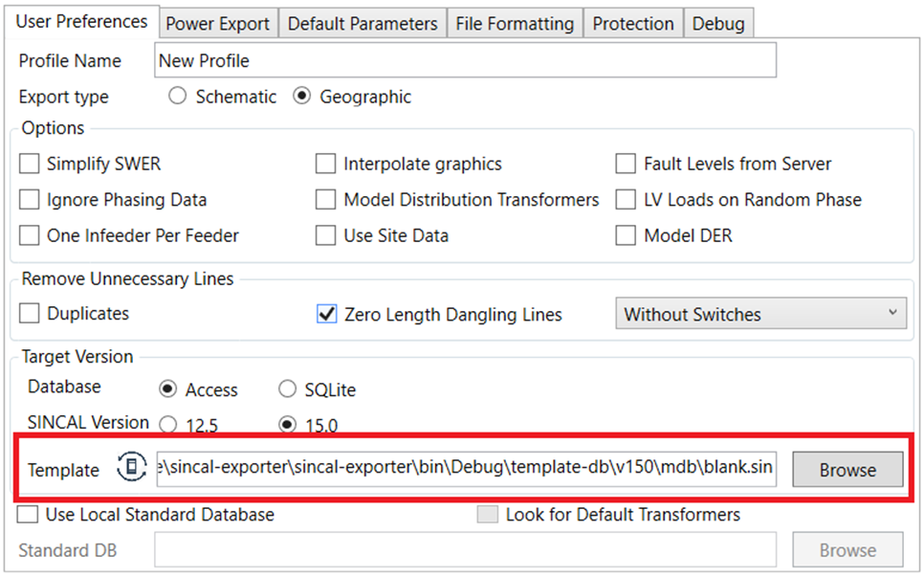This screenshot has height=577, width=924.
Task: Open the File Formatting tab
Action: point(515,24)
